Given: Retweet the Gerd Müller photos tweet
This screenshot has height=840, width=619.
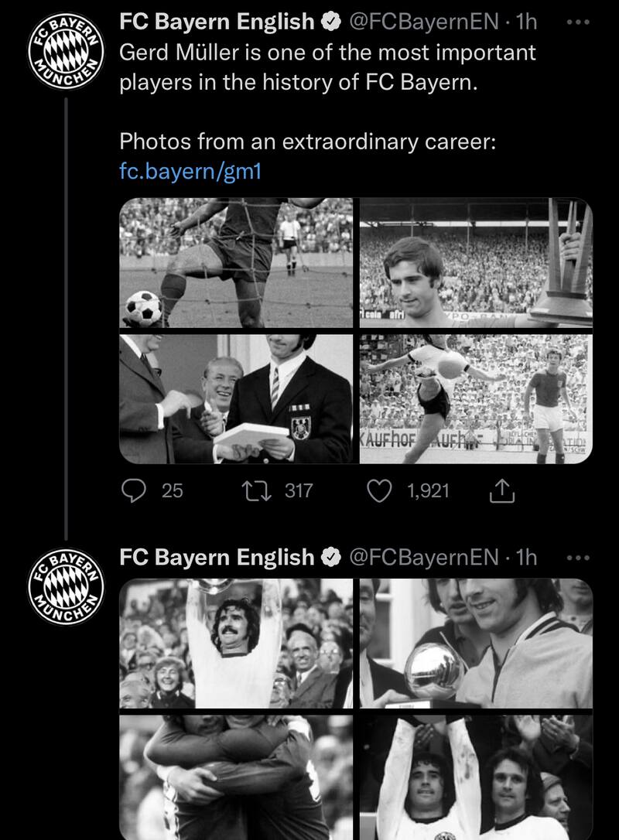Looking at the screenshot, I should click(x=251, y=490).
